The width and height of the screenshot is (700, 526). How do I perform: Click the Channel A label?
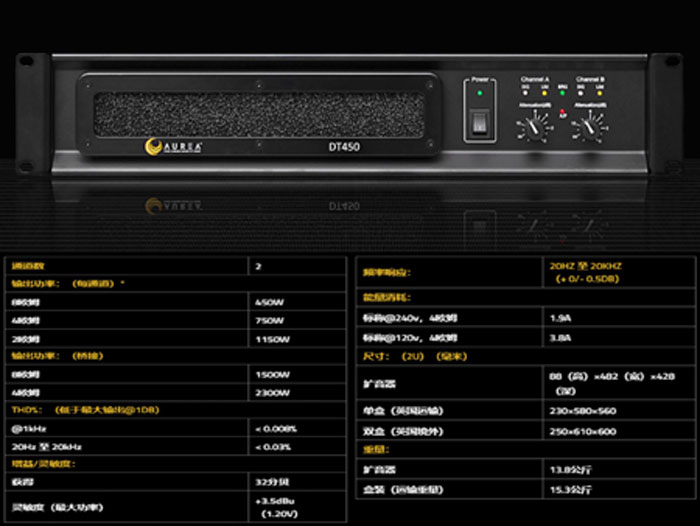click(x=535, y=79)
